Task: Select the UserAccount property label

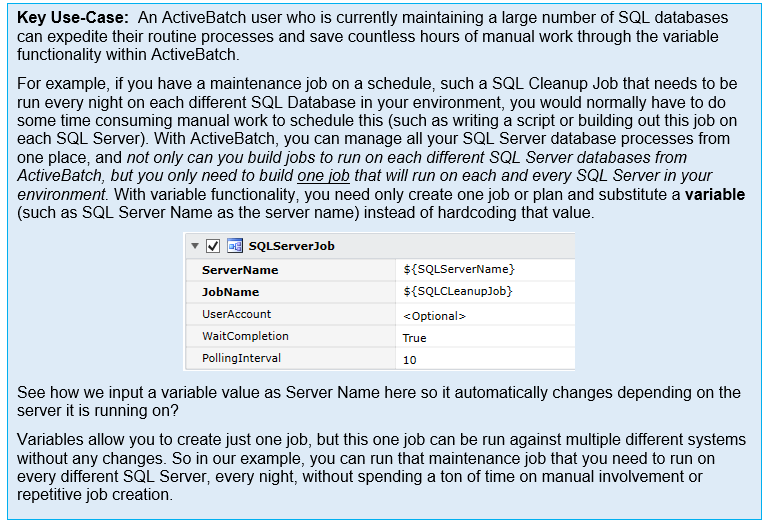Action: click(236, 314)
